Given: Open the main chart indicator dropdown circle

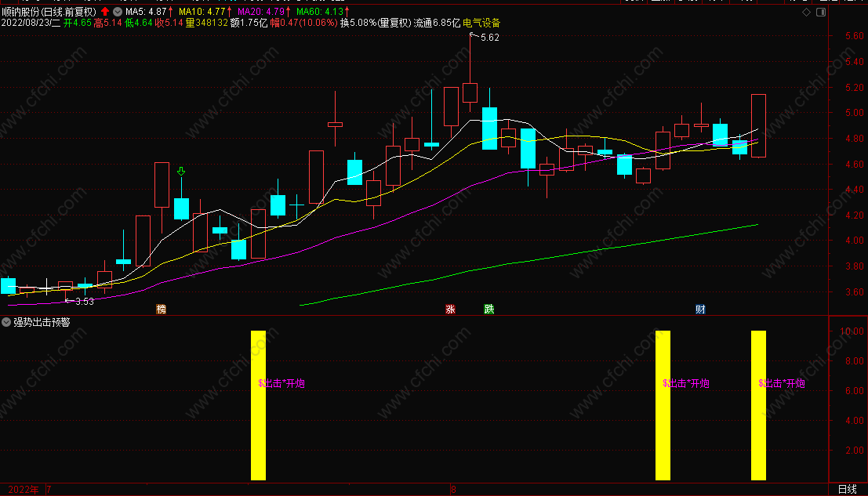Looking at the screenshot, I should tap(118, 11).
